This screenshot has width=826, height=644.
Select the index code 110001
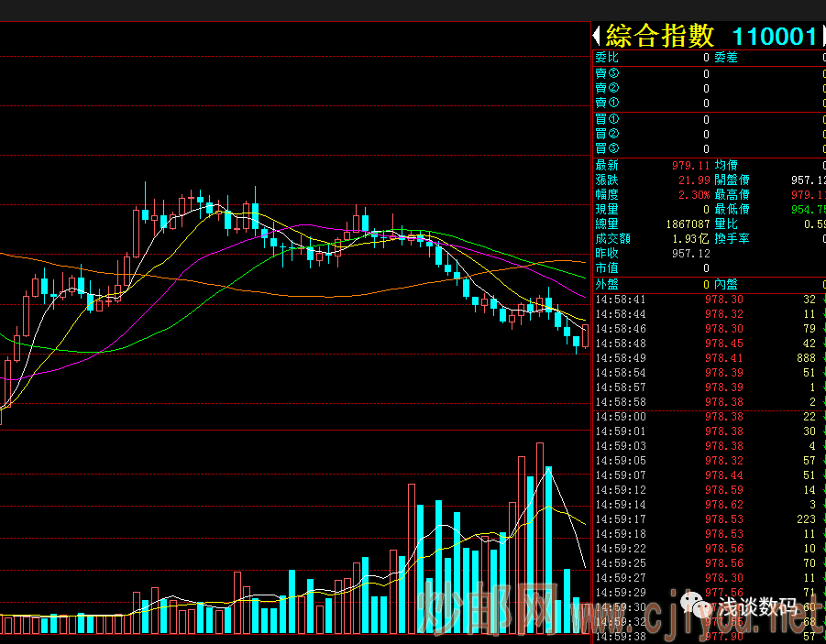(x=774, y=36)
